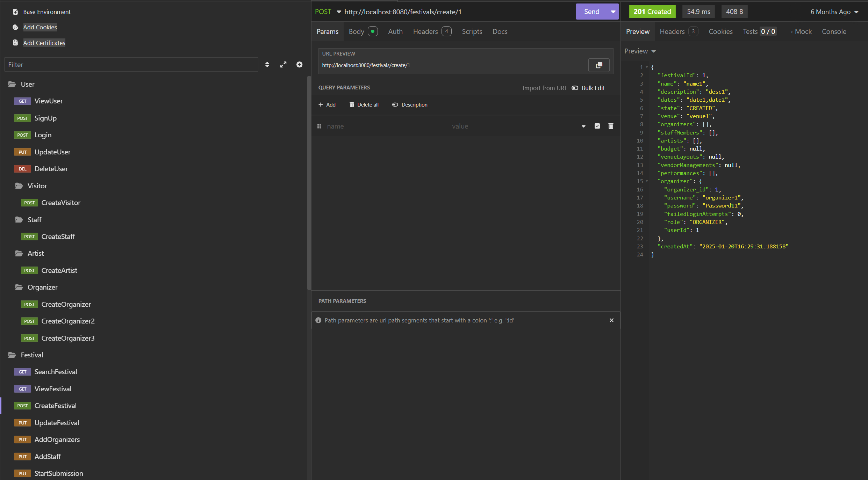This screenshot has width=868, height=480.
Task: Toggle the query parameter enabled checkbox
Action: [597, 126]
